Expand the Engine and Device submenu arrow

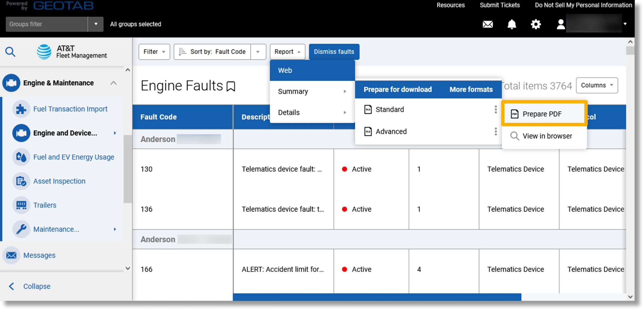coord(115,133)
